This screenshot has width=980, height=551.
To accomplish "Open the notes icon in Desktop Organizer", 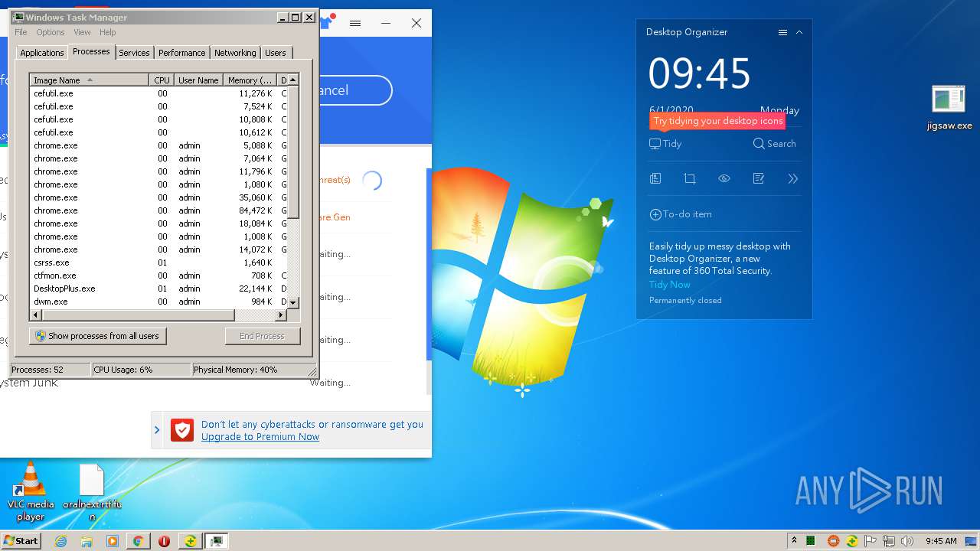I will [x=759, y=178].
